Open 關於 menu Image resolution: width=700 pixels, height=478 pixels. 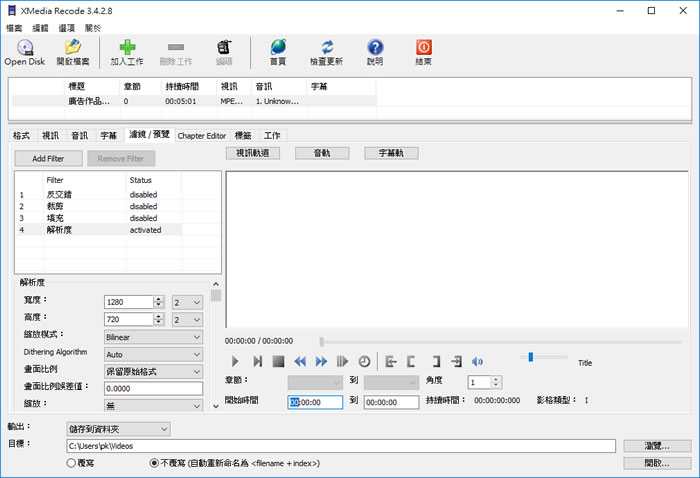[x=93, y=28]
